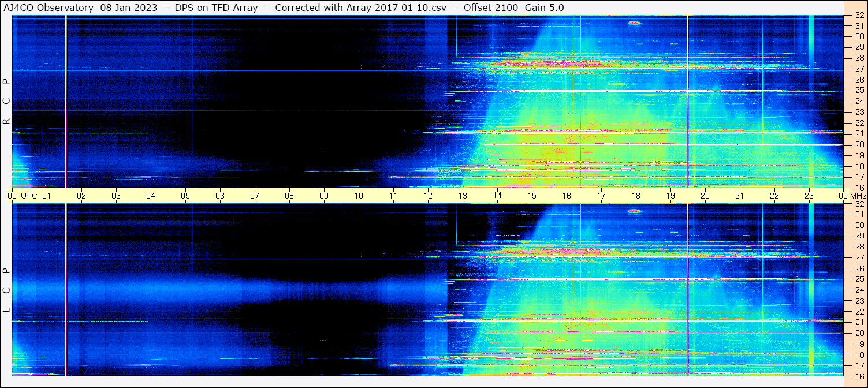Click the vertical "R C P" panel label
868x388 pixels.
pos(6,101)
